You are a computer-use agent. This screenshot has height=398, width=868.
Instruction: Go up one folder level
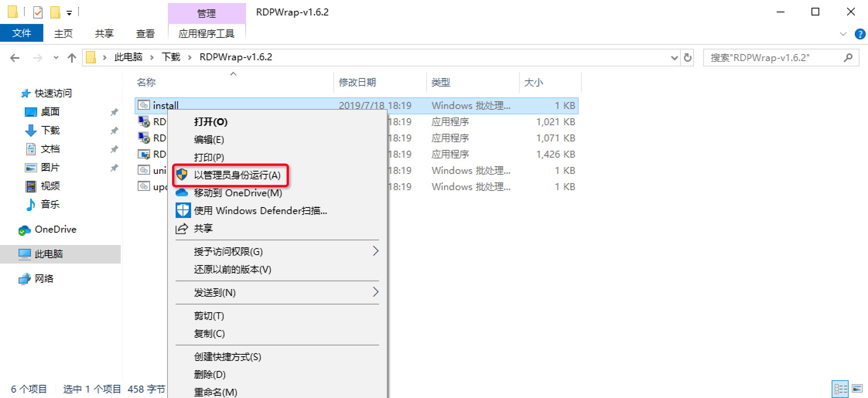click(x=72, y=58)
